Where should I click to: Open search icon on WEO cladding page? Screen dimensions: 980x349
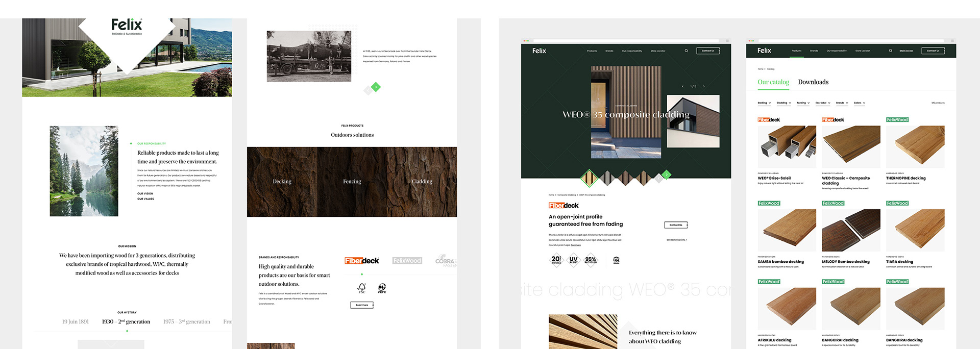click(686, 51)
